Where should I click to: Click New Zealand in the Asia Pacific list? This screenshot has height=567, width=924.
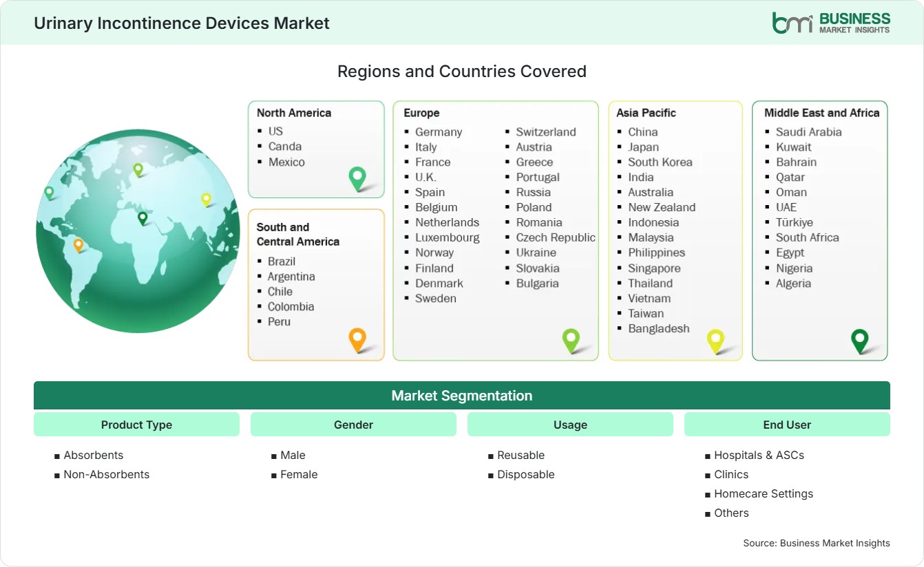point(662,207)
